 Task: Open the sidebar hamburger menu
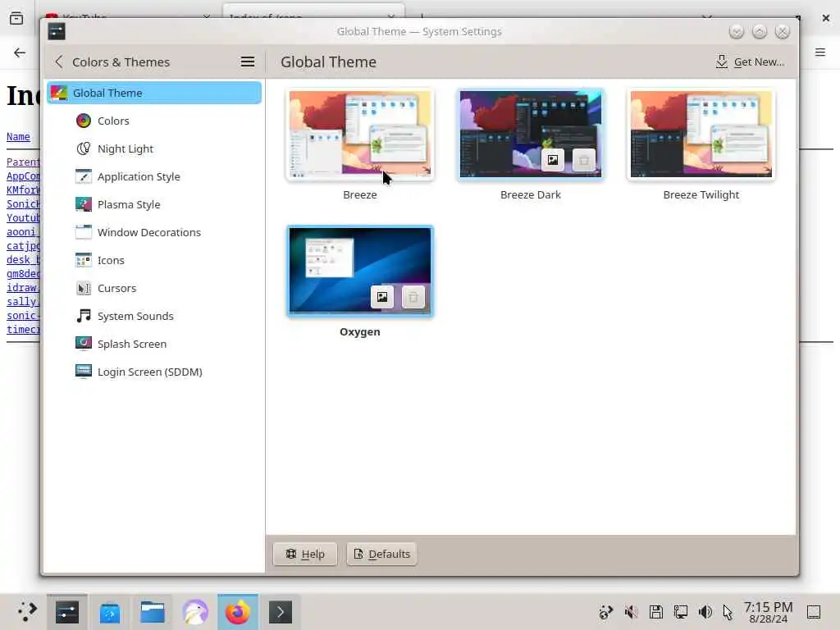point(248,62)
